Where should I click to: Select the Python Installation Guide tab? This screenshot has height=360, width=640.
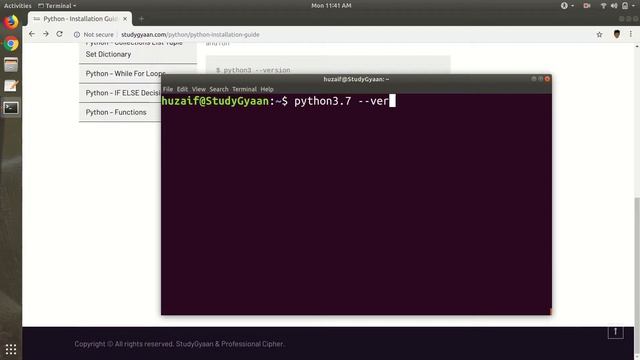pos(80,19)
